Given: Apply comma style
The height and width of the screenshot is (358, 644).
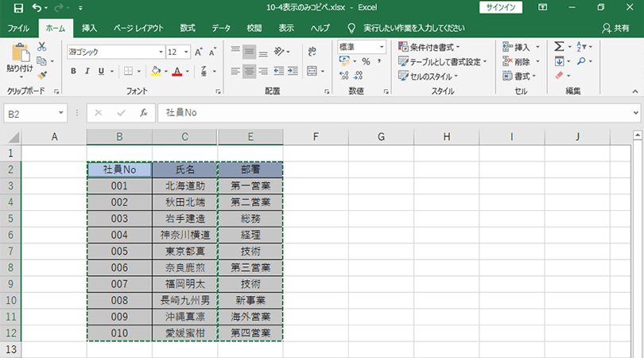Looking at the screenshot, I should (x=379, y=61).
